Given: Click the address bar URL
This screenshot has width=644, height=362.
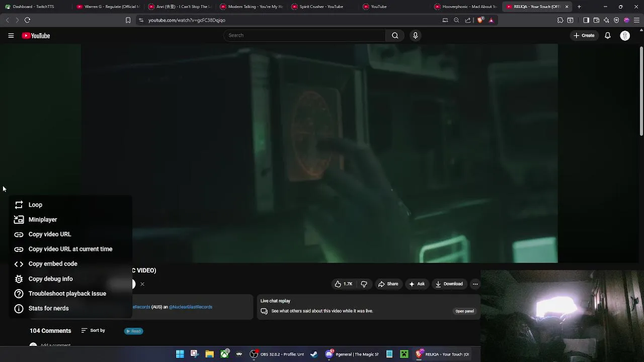Looking at the screenshot, I should (187, 20).
